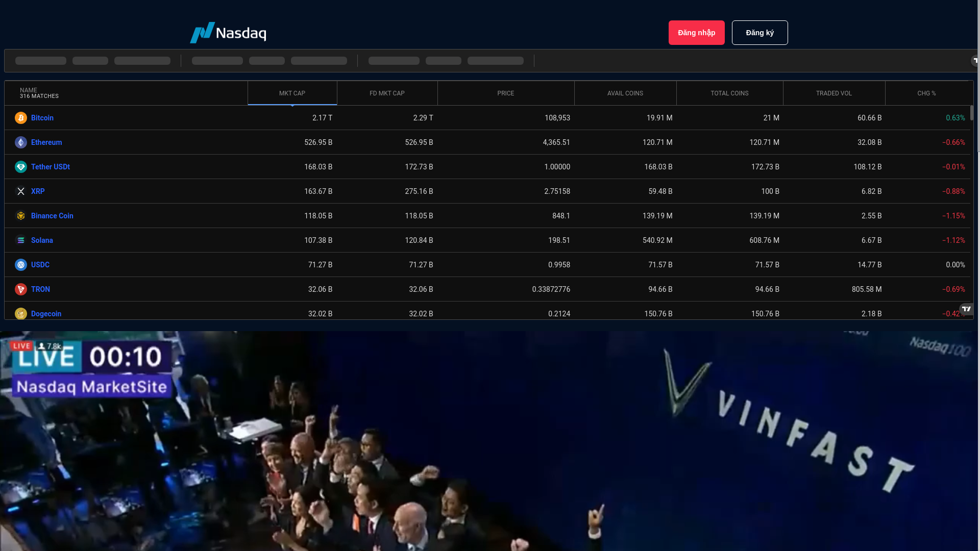Screen dimensions: 980x551
Task: Click Ethereum change −0.66%
Action: (x=954, y=142)
